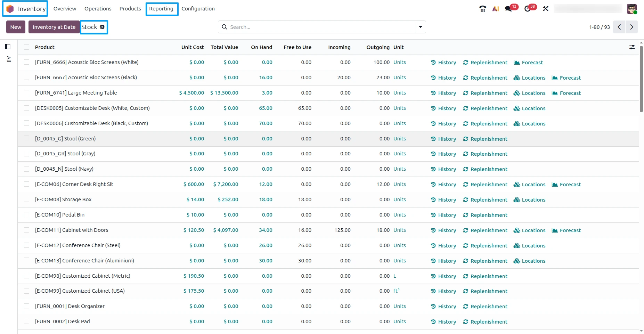Click the crossed tools debug icon
This screenshot has width=644, height=334.
coord(546,9)
